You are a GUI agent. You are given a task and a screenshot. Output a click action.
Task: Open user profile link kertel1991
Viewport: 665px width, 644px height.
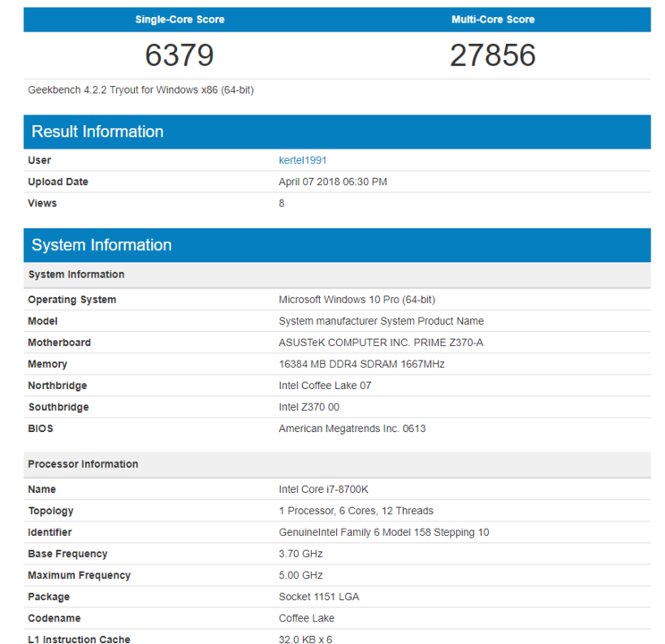click(x=302, y=160)
